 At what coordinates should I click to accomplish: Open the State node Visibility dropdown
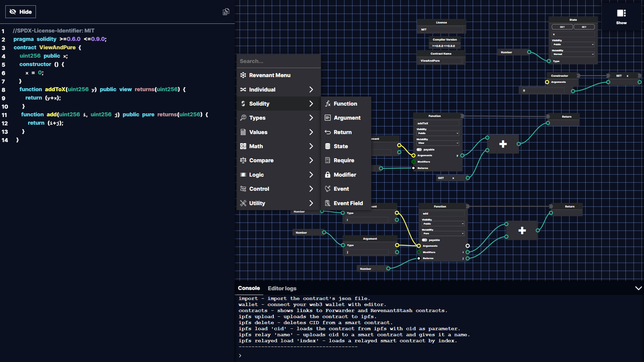click(573, 44)
